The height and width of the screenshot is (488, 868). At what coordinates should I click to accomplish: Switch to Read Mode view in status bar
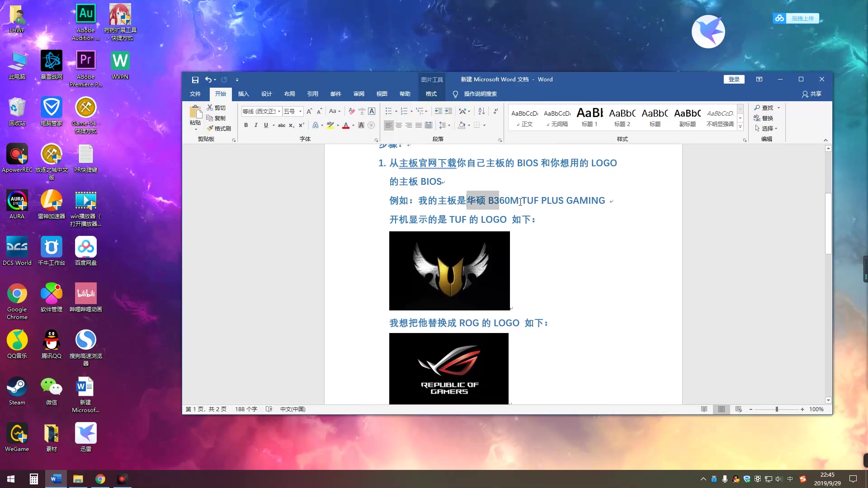[x=704, y=409]
